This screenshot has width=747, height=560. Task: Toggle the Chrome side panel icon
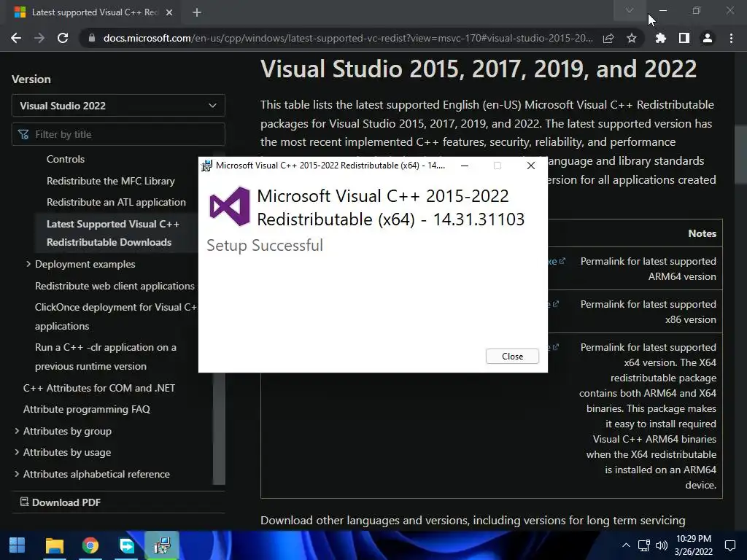684,38
